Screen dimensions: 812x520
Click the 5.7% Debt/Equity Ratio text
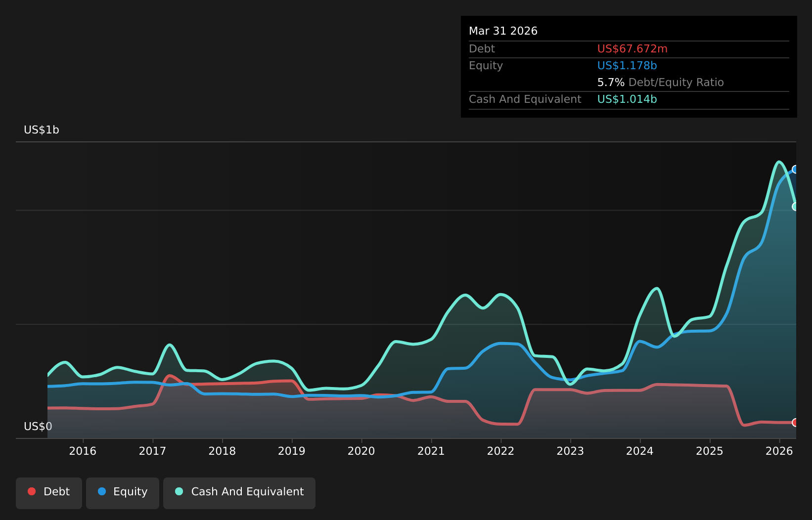point(661,83)
